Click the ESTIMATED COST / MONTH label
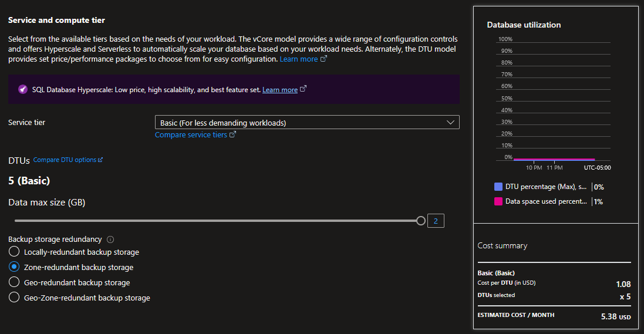 tap(516, 315)
